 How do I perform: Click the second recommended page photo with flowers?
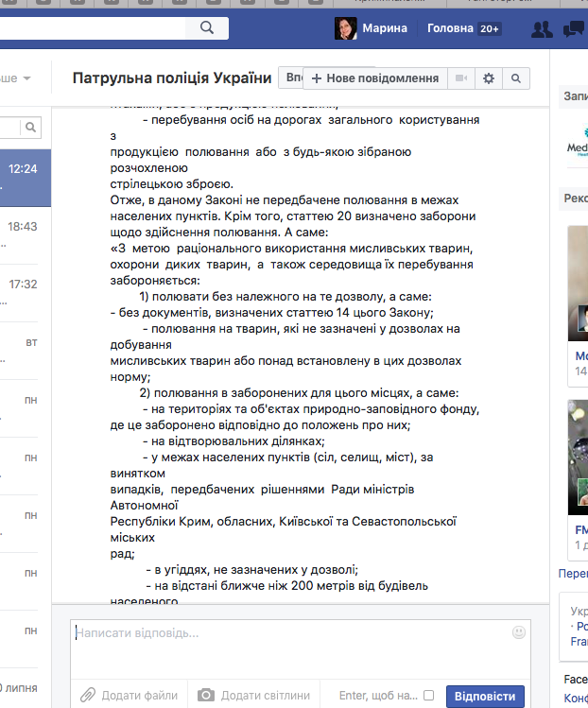(x=578, y=457)
